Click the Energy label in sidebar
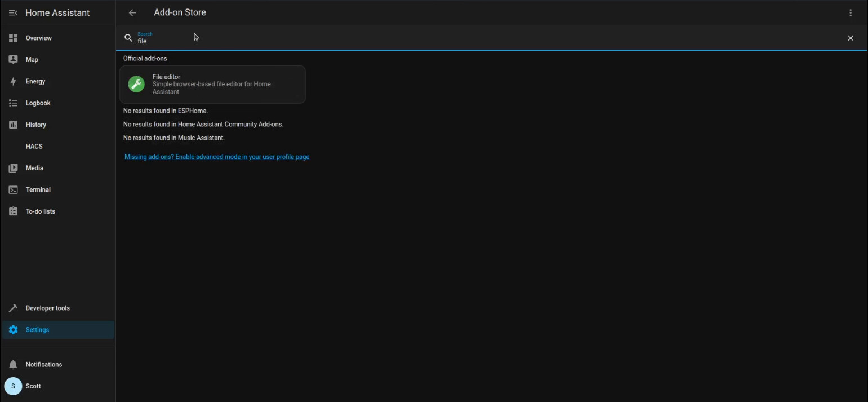Image resolution: width=868 pixels, height=402 pixels. pyautogui.click(x=35, y=81)
